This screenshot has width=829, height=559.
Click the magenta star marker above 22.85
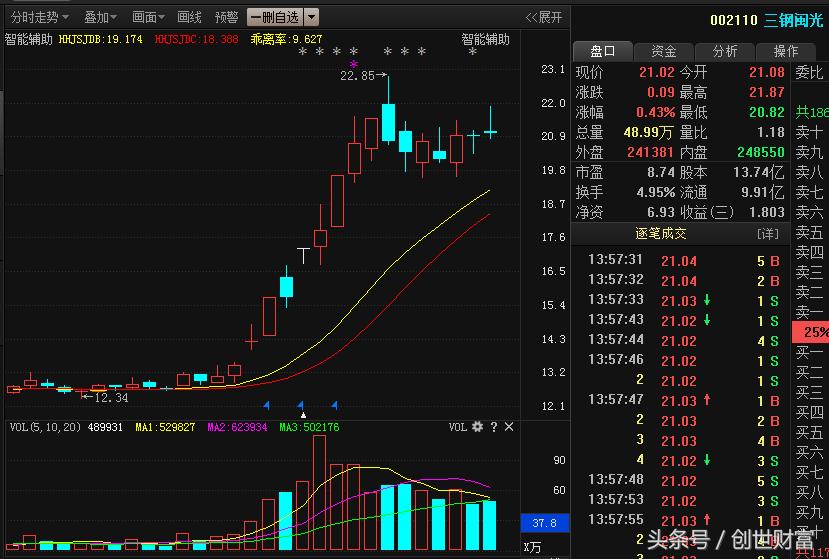pyautogui.click(x=354, y=64)
